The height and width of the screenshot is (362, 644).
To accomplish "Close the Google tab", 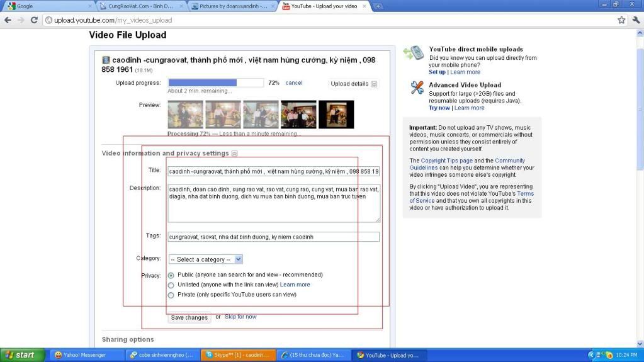I will coord(90,6).
